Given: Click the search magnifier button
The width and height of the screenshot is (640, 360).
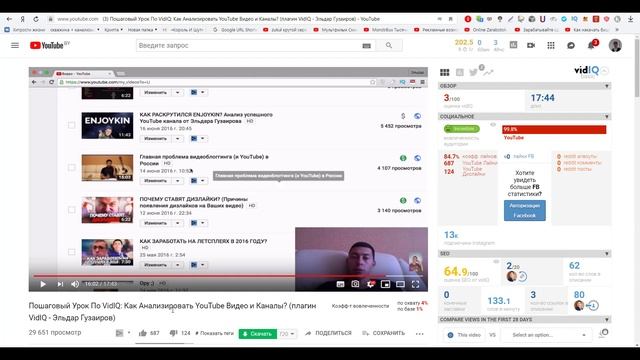Looking at the screenshot, I should (389, 45).
